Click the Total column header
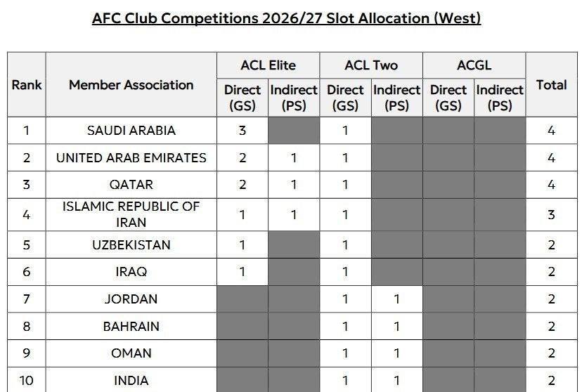The image size is (582, 392). coord(551,85)
